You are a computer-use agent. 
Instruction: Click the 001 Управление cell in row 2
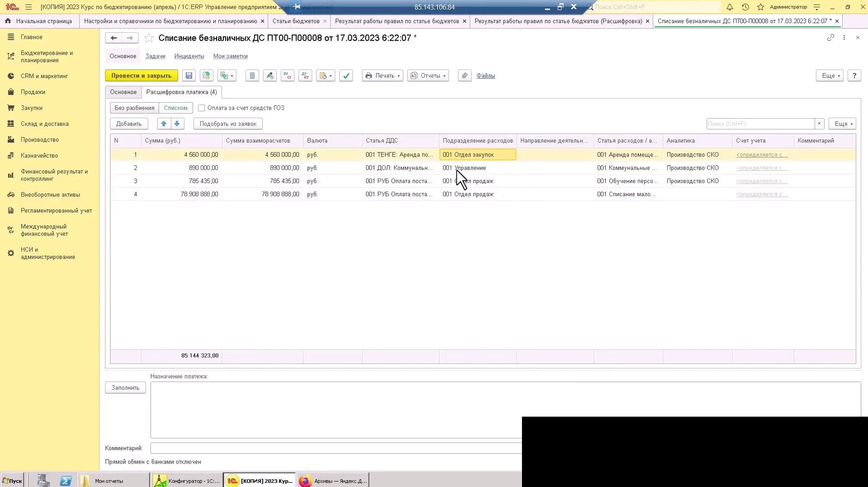coord(478,168)
